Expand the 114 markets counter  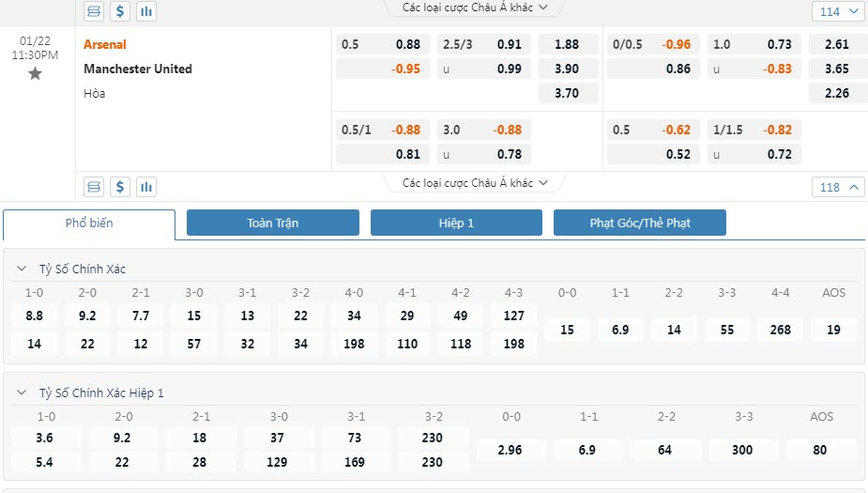tap(838, 12)
